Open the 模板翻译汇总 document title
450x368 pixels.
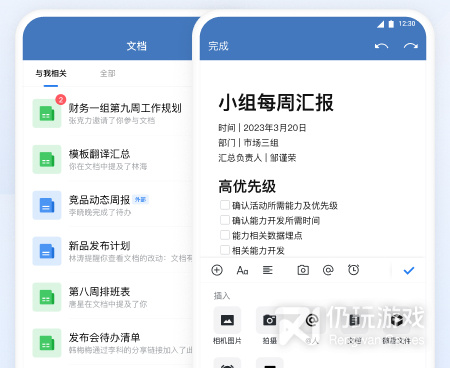pyautogui.click(x=99, y=154)
